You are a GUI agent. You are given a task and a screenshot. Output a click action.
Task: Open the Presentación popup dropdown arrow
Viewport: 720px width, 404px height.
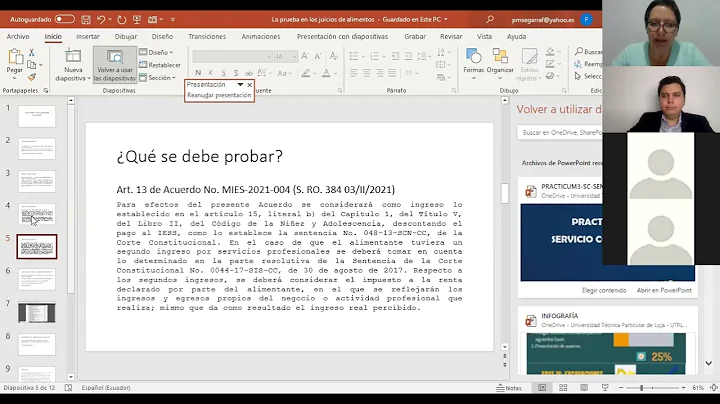click(240, 84)
